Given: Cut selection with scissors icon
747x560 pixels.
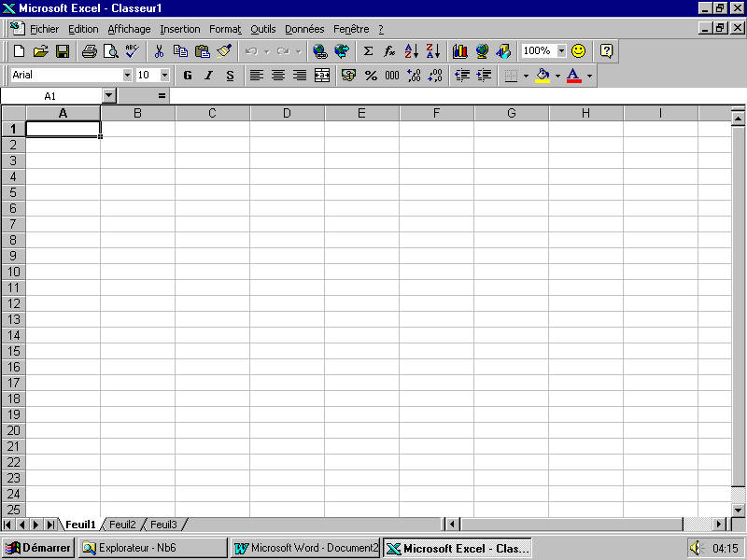Looking at the screenshot, I should 159,51.
